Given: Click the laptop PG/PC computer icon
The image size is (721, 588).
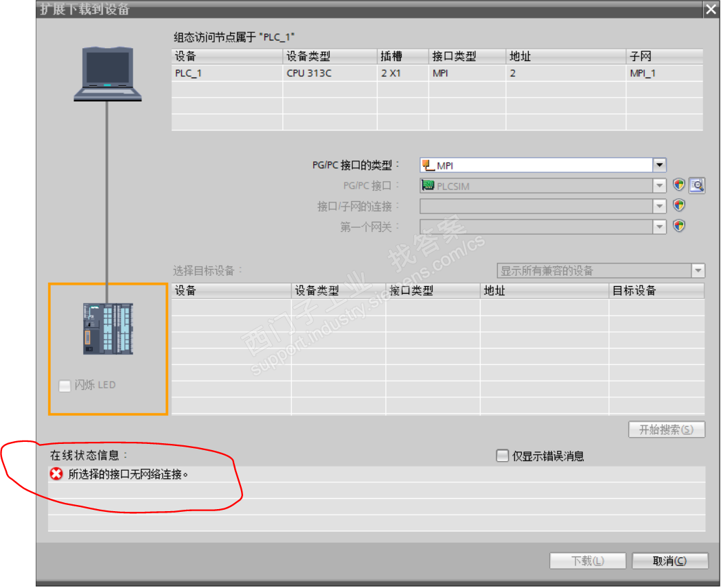Looking at the screenshot, I should click(108, 73).
